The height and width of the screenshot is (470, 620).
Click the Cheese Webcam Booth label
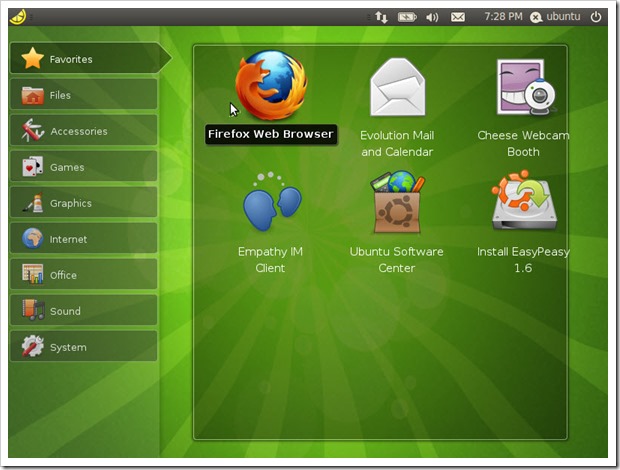click(523, 143)
